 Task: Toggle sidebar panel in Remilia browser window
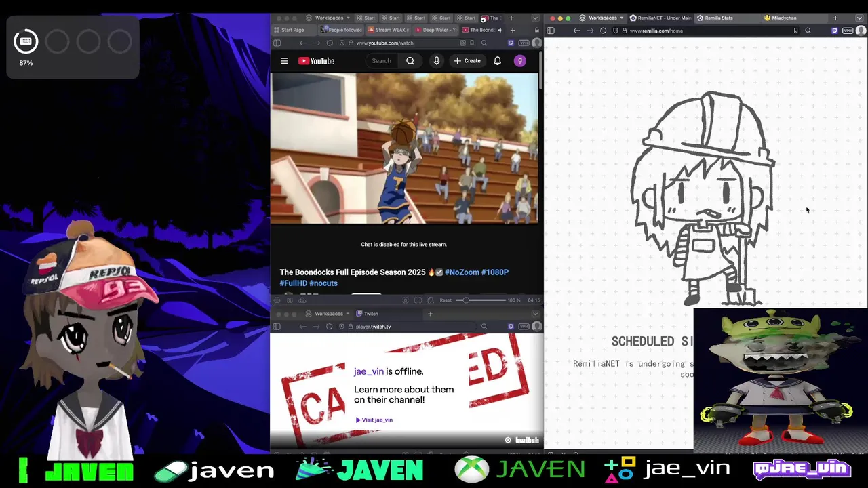coord(551,30)
